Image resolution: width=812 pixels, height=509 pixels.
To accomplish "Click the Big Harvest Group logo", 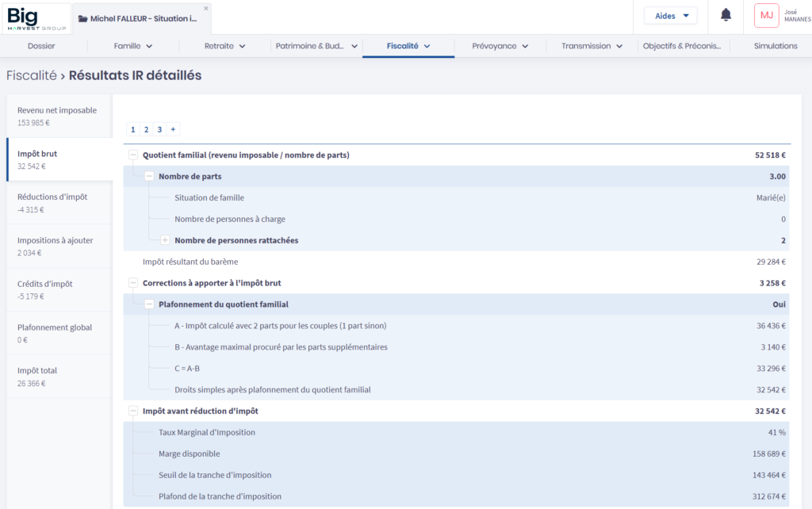I will click(36, 17).
